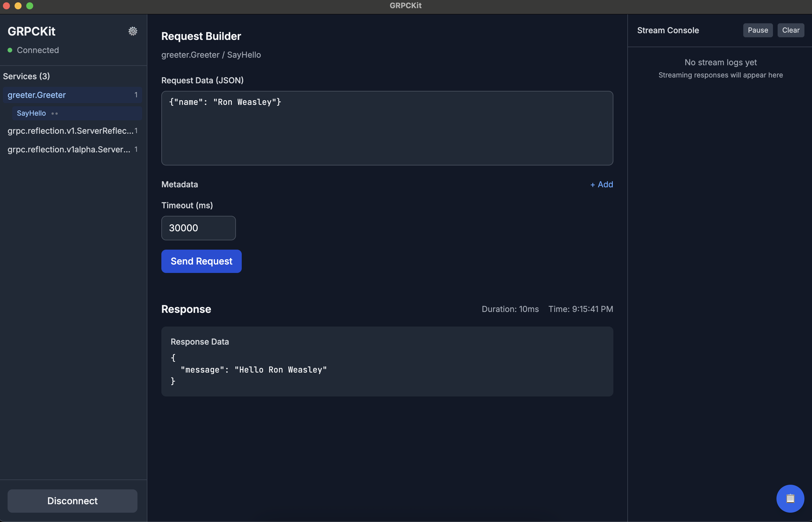Click the Disconnect button

point(73,501)
